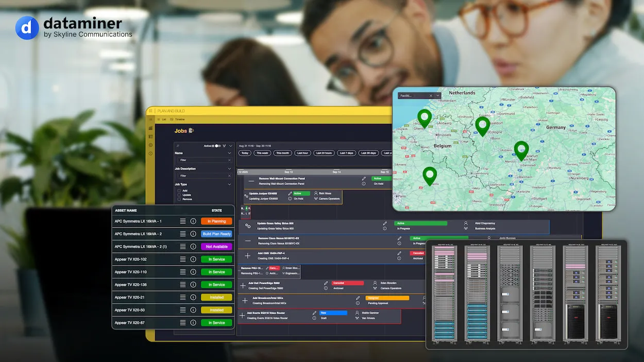Click the info icon beside APC Symmetra LX 16kVA - 1
Viewport: 644px width, 362px height.
(193, 221)
